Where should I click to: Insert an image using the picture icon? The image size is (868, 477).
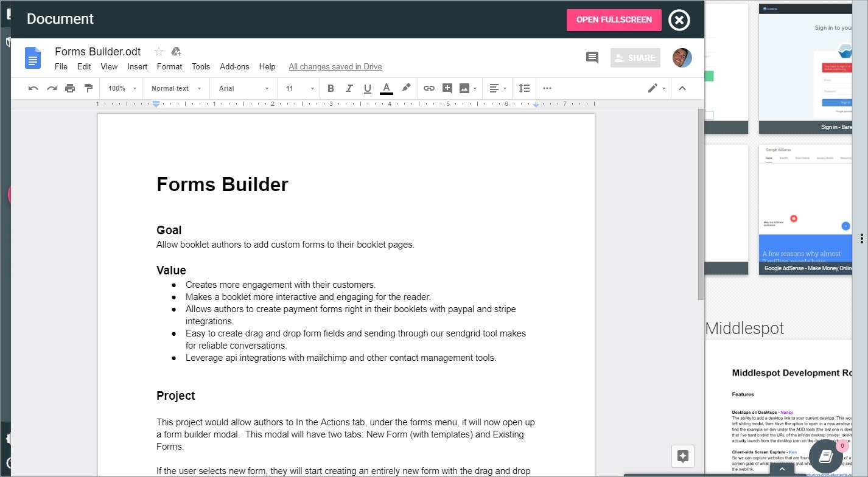(464, 88)
